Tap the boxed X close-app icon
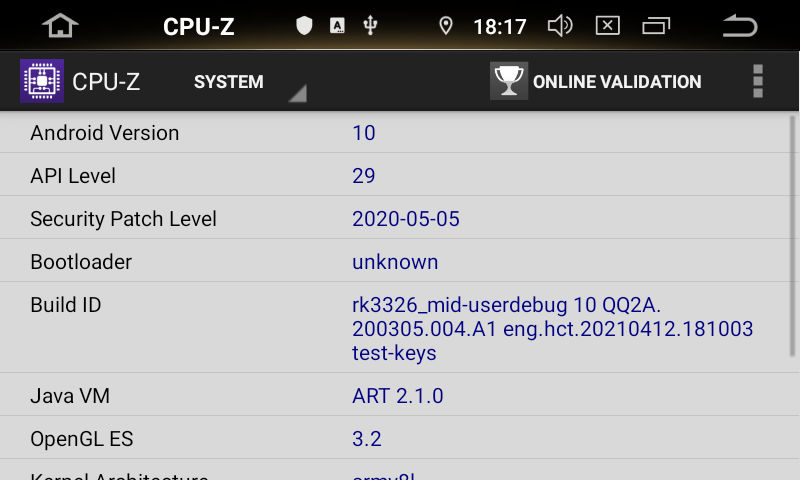 pos(608,26)
